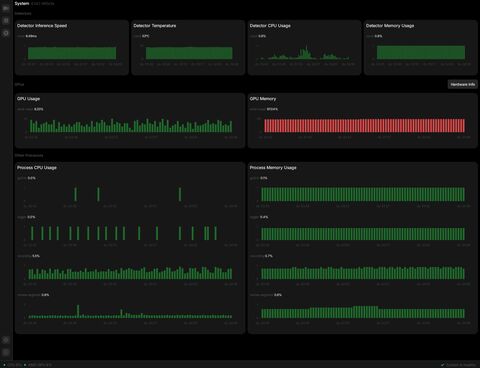
Task: Click the red GPU Memory bar chart
Action: point(364,126)
